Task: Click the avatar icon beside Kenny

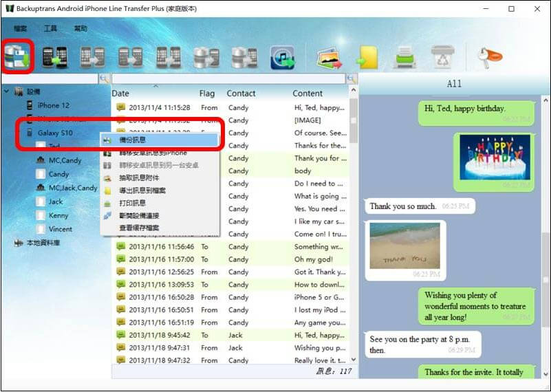Action: click(41, 215)
